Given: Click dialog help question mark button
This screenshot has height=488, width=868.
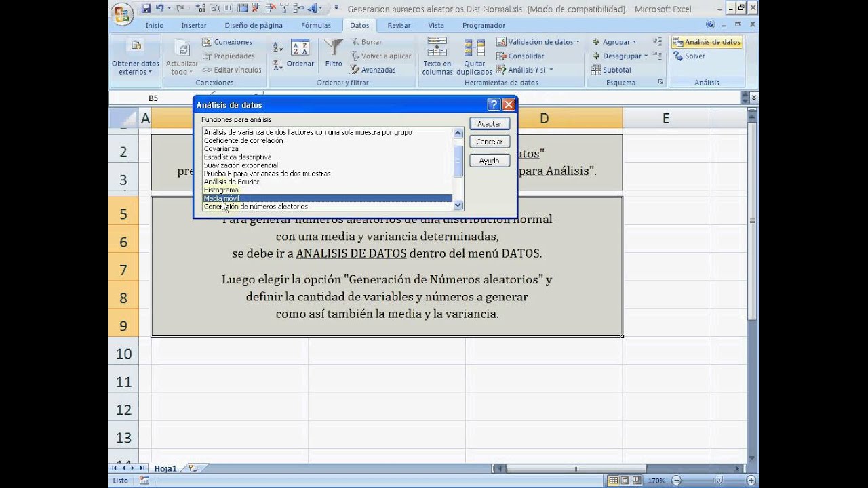Looking at the screenshot, I should tap(494, 105).
